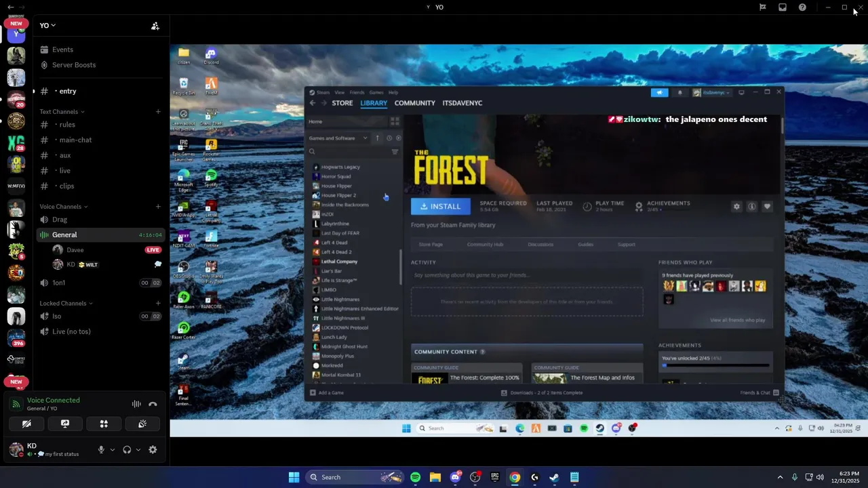This screenshot has height=488, width=868.
Task: Watch Davee's LIVE stream badge
Action: click(x=153, y=249)
